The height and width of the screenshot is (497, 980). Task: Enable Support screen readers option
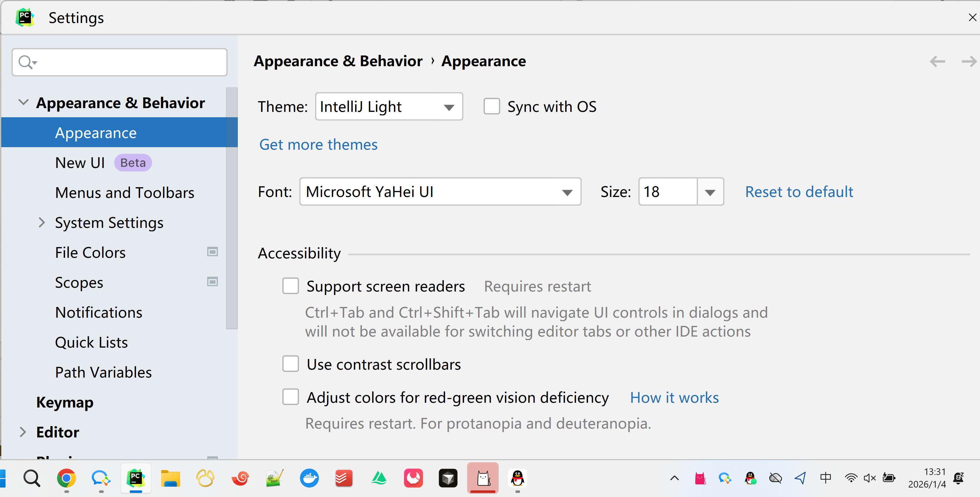290,286
